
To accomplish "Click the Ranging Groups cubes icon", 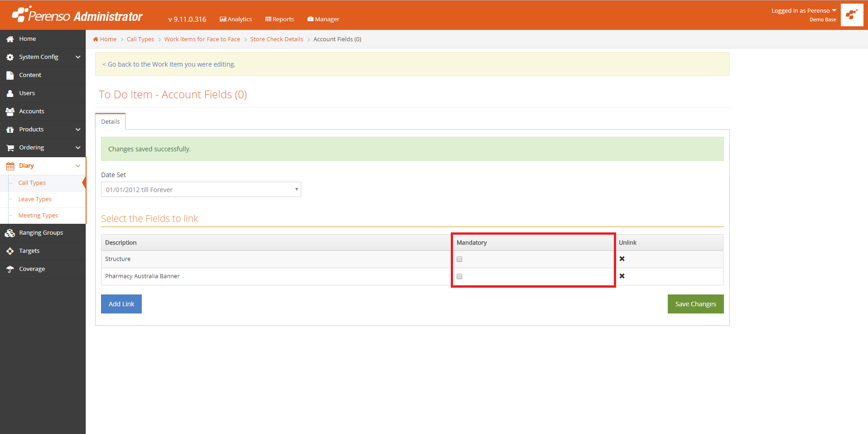I will click(10, 233).
